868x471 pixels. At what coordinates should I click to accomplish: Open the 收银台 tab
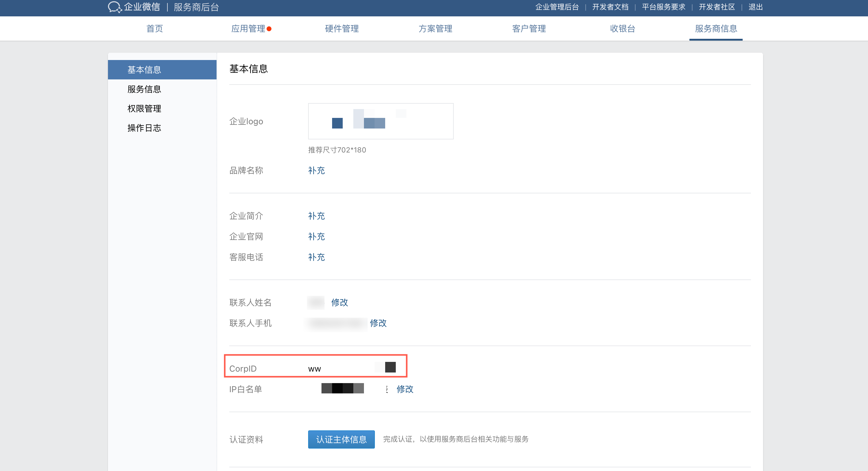tap(622, 28)
